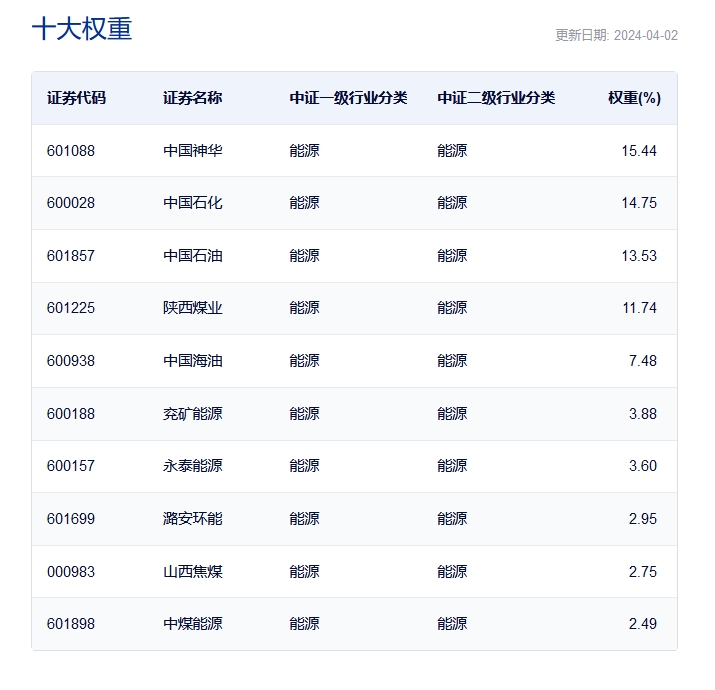Click weight value 3.60
The width and height of the screenshot is (715, 690).
click(643, 466)
